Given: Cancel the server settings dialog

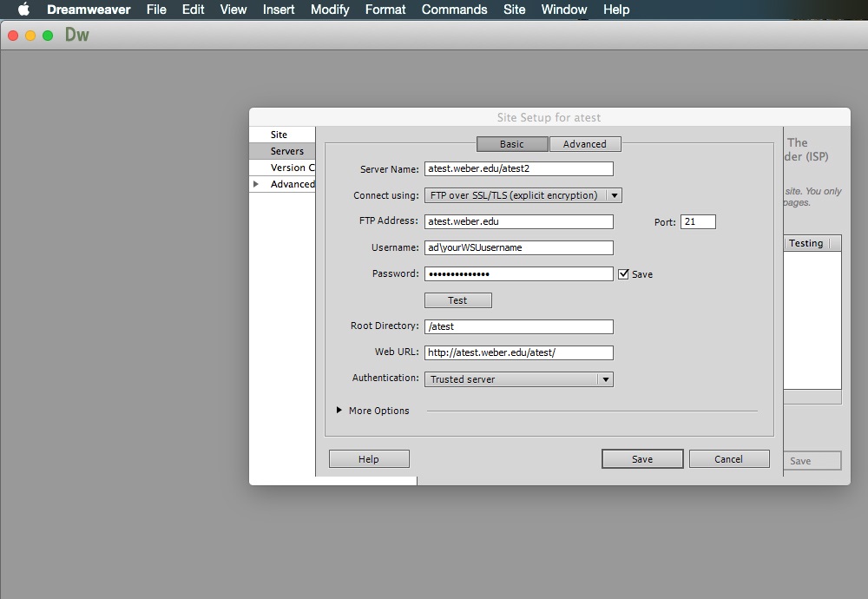Looking at the screenshot, I should click(x=728, y=459).
